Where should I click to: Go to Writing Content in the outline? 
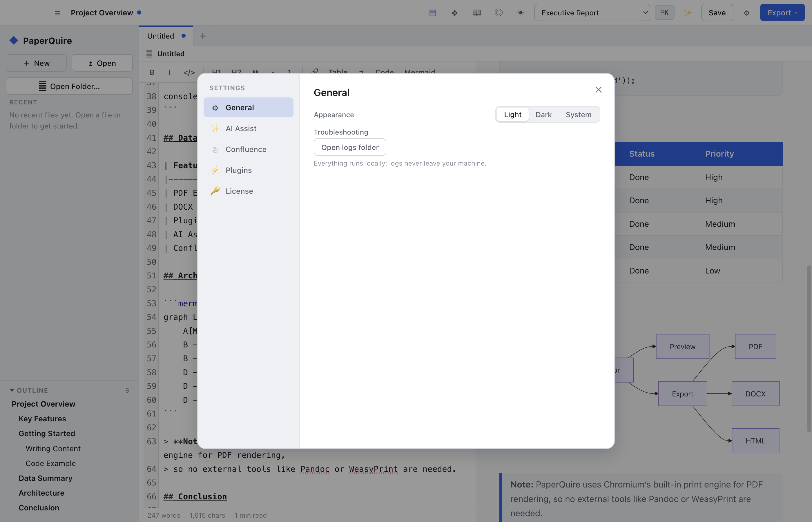coord(53,448)
